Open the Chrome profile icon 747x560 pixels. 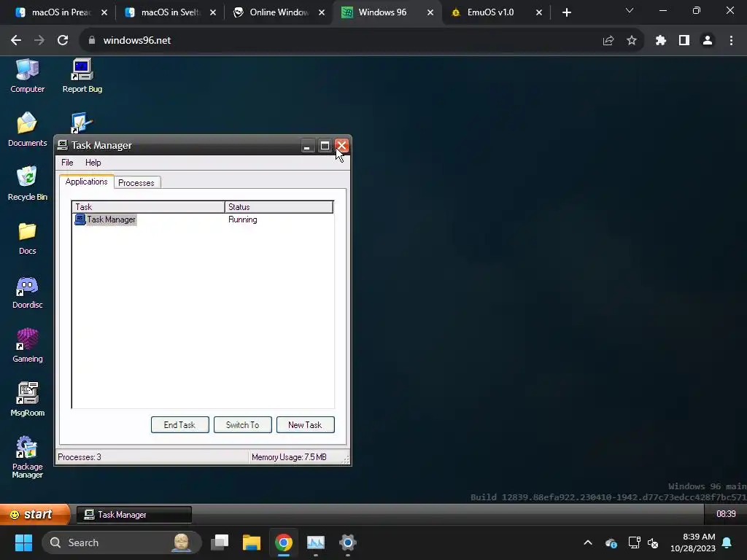pos(708,41)
